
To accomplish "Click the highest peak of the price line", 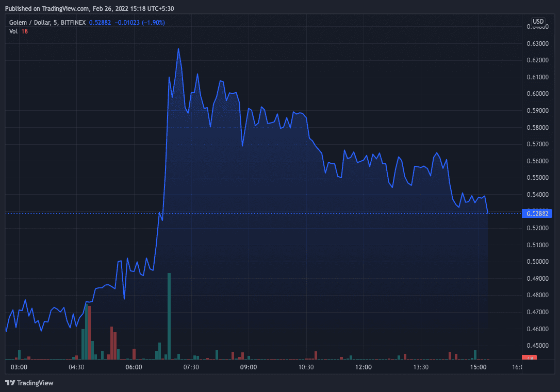I will (178, 49).
